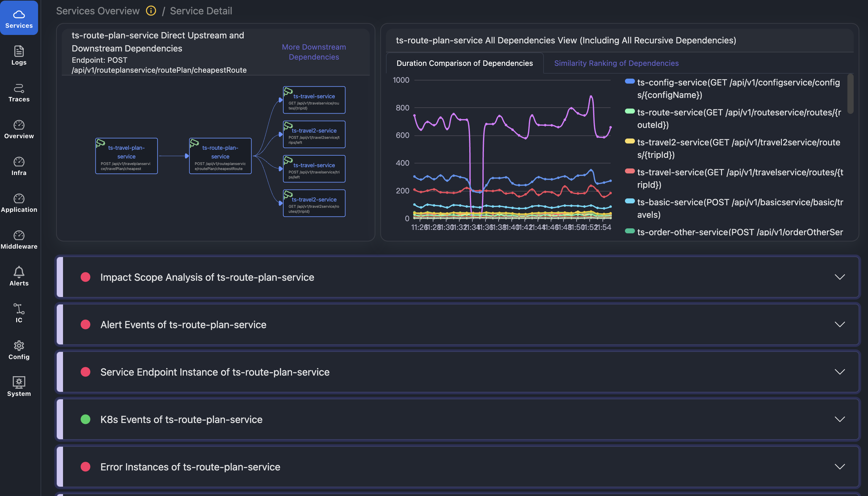
Task: Select the Logs icon in the sidebar
Action: pos(19,55)
